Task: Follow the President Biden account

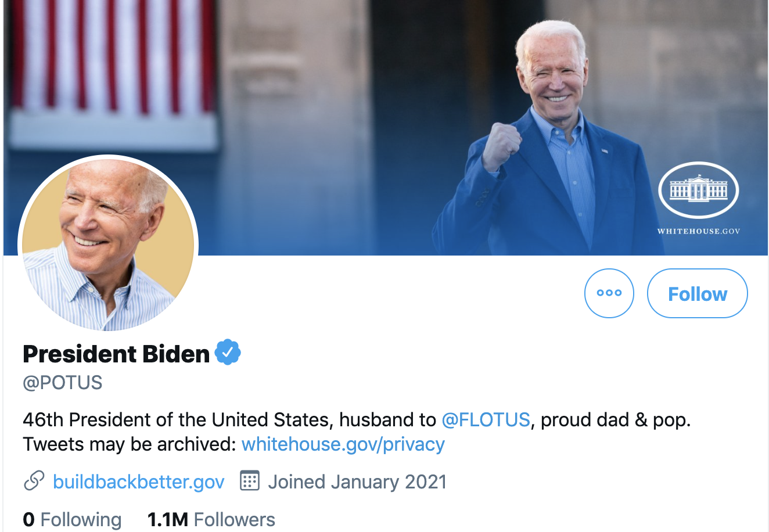Action: tap(697, 294)
